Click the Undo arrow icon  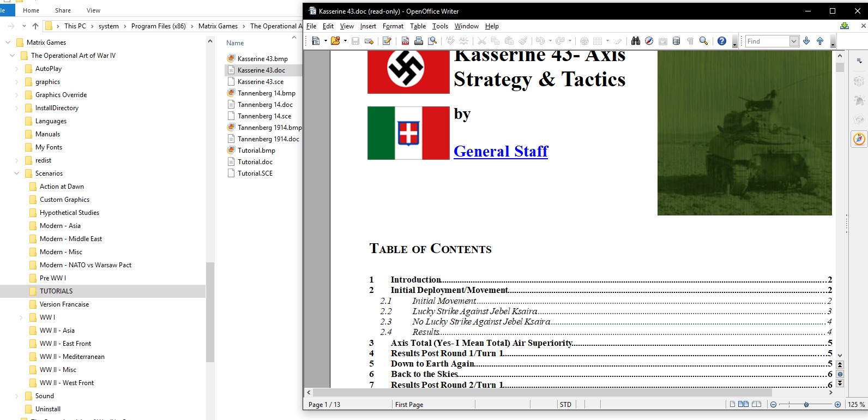pos(540,41)
